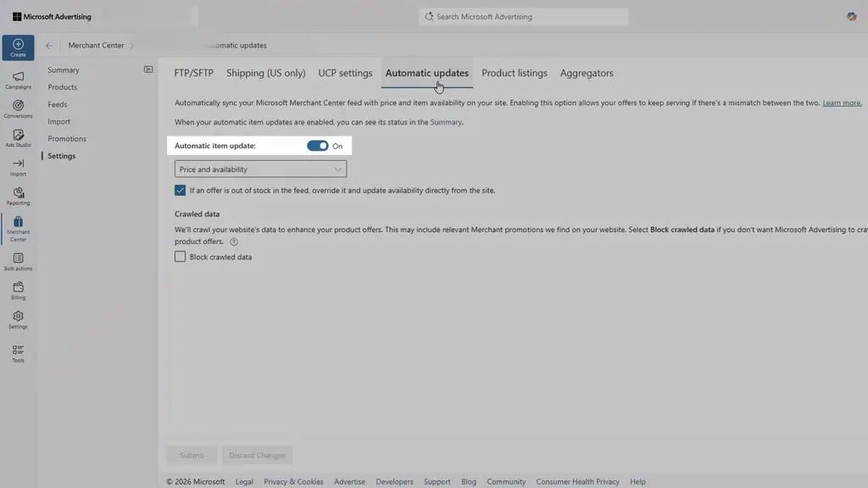Open Import in the Merchant Center side menu
Viewport: 868px width, 488px height.
(59, 122)
